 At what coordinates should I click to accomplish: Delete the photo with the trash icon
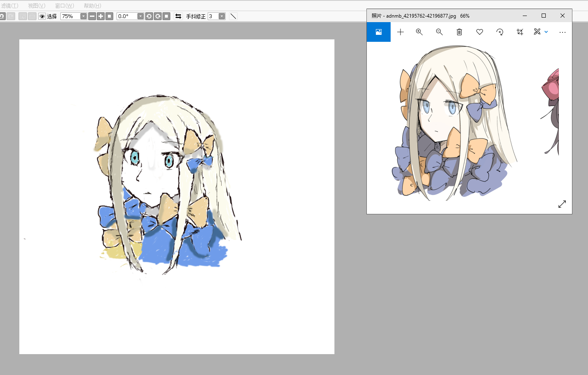coord(459,32)
